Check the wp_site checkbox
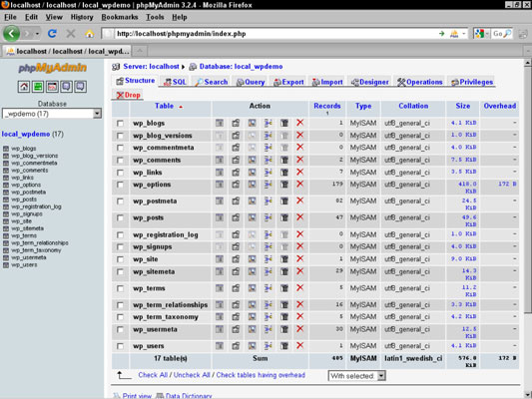This screenshot has height=399, width=532. pos(120,259)
